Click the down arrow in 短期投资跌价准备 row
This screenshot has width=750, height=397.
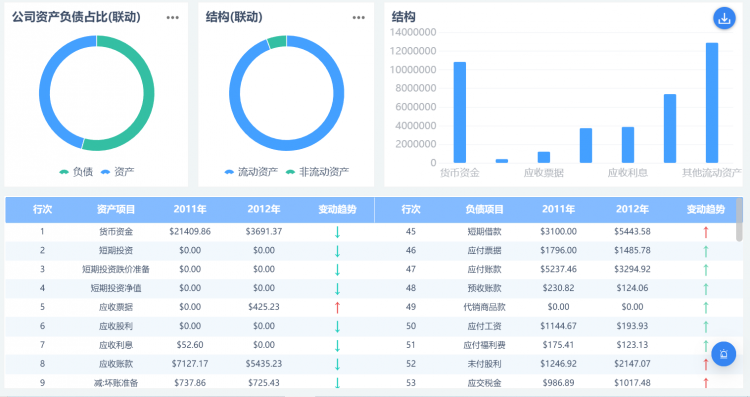337,270
